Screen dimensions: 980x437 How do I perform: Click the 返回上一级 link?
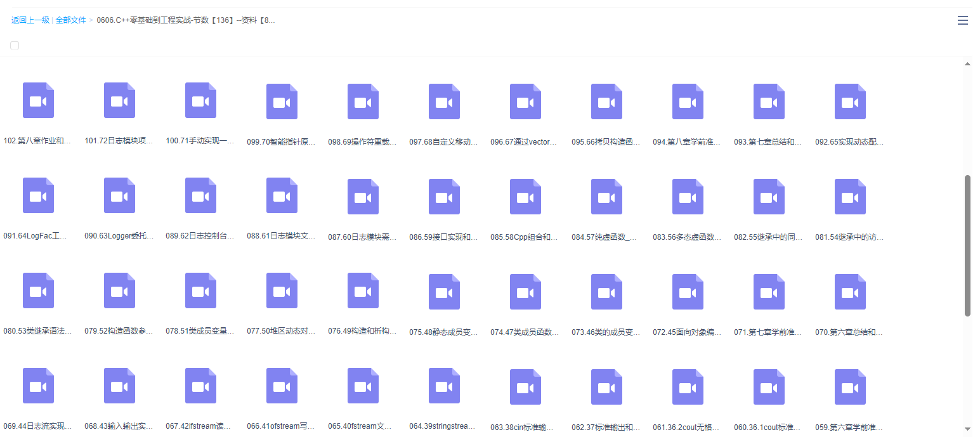pos(30,20)
